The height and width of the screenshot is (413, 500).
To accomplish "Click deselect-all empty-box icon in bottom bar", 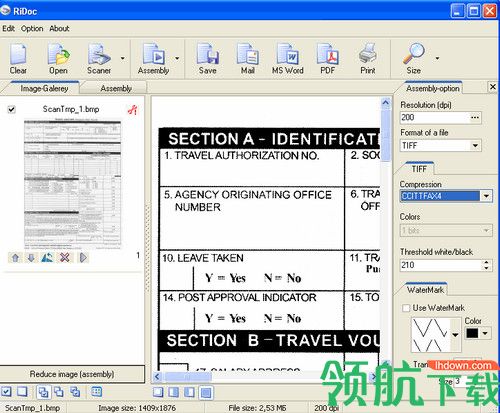I will click(x=22, y=392).
